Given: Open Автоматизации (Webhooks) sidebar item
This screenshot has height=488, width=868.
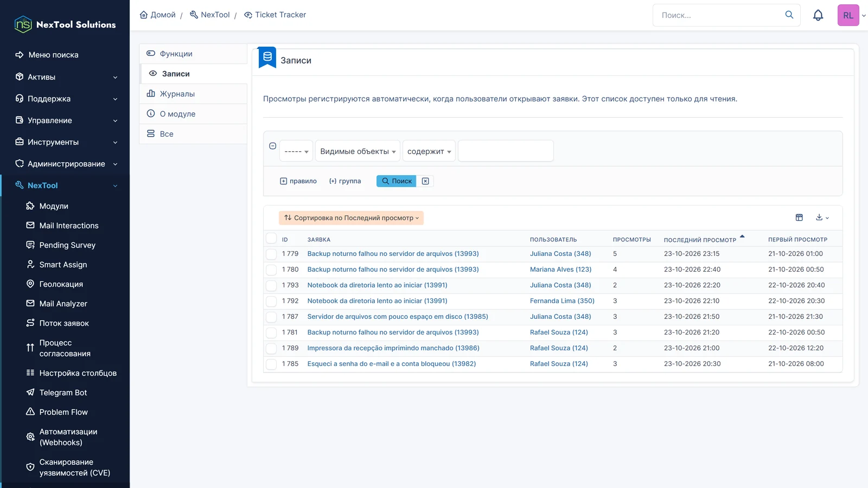Looking at the screenshot, I should coord(68,437).
